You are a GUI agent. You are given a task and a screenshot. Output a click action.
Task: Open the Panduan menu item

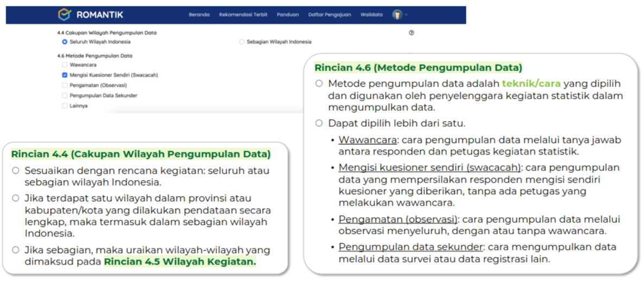(287, 15)
